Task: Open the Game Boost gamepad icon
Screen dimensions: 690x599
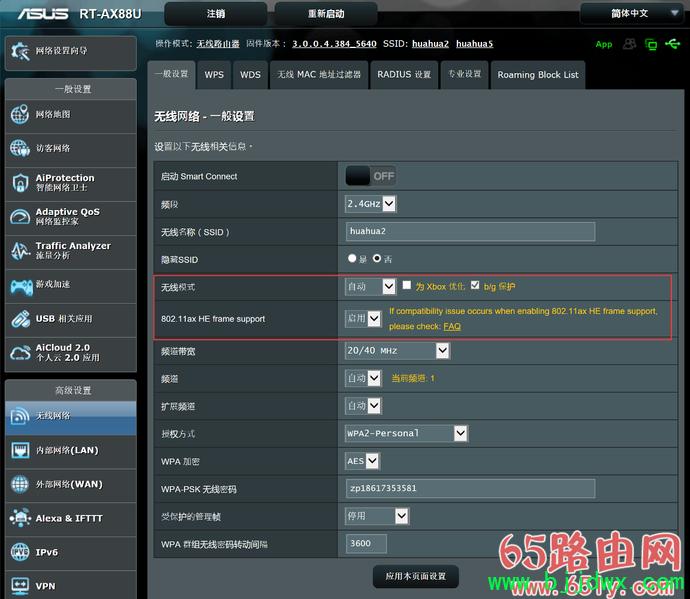Action: [21, 287]
